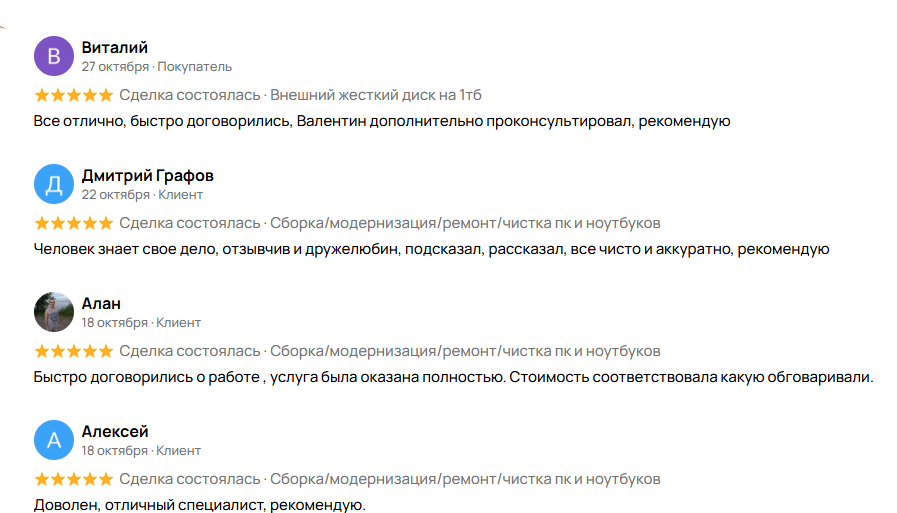Open the Внешний жесткий диск на 1тб listing

(x=376, y=95)
